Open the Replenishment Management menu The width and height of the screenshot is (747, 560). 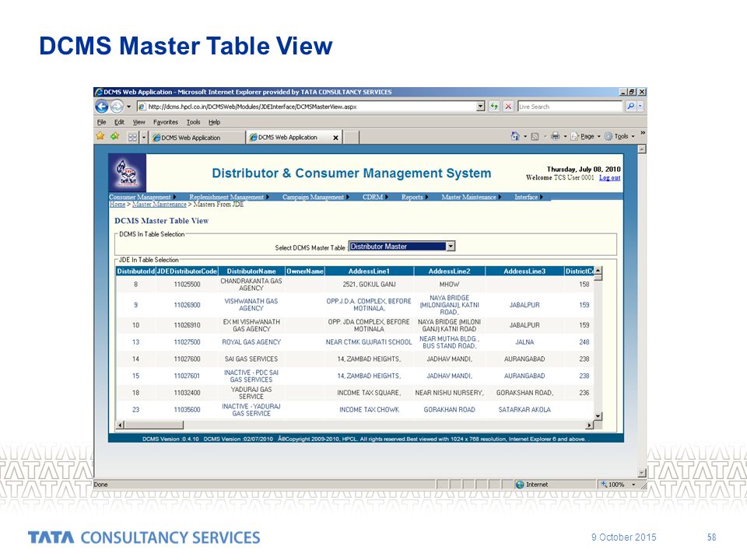click(x=229, y=197)
